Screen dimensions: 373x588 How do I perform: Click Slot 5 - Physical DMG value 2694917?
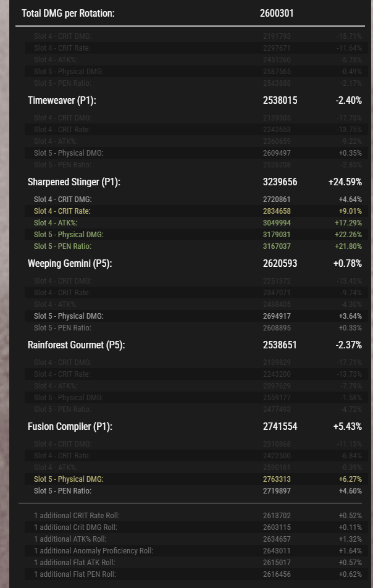point(277,316)
